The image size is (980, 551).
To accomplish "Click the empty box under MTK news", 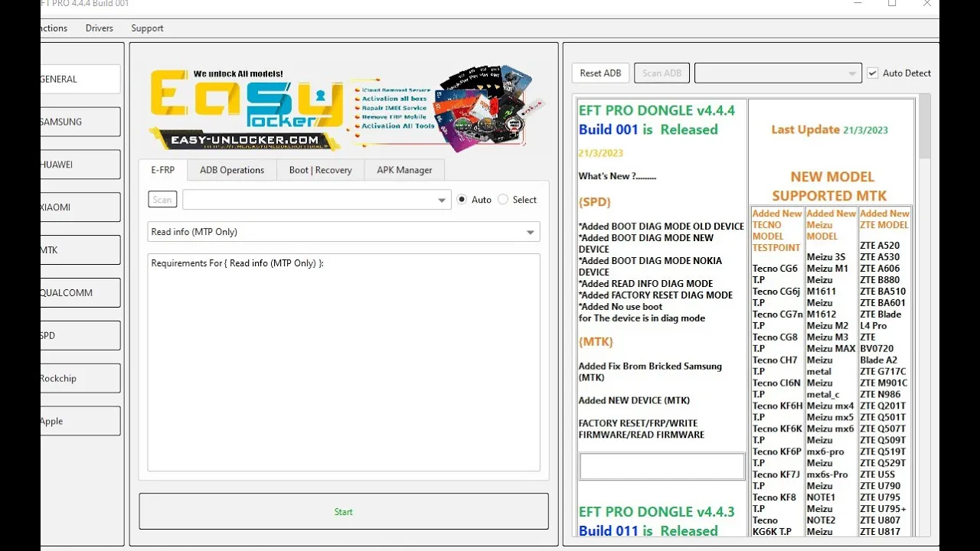I will pos(662,466).
